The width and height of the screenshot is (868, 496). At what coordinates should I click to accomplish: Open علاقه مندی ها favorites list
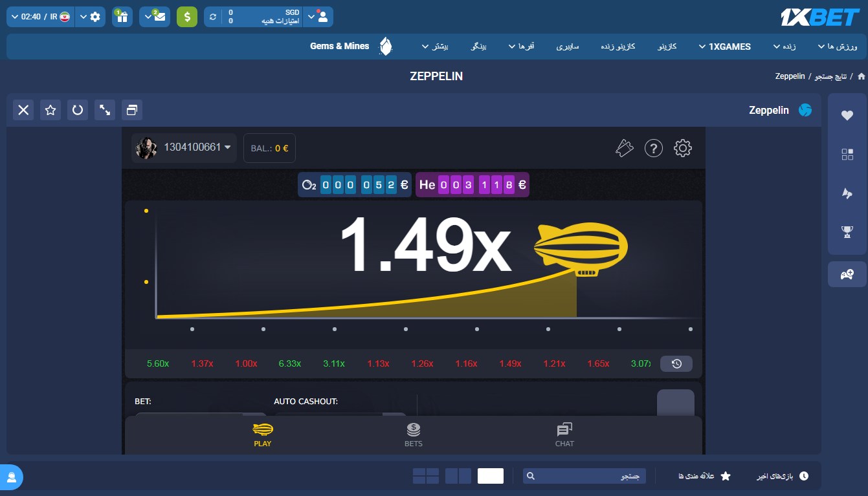(704, 476)
